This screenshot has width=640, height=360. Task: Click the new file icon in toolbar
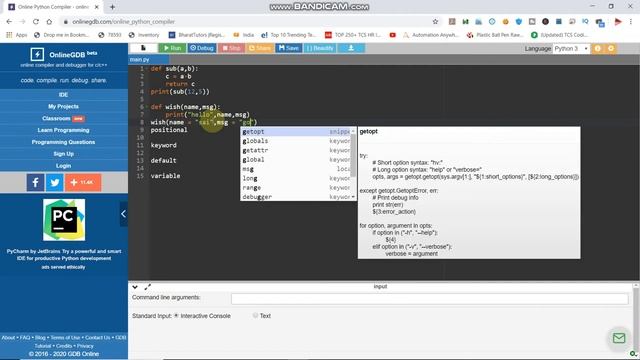click(x=143, y=48)
